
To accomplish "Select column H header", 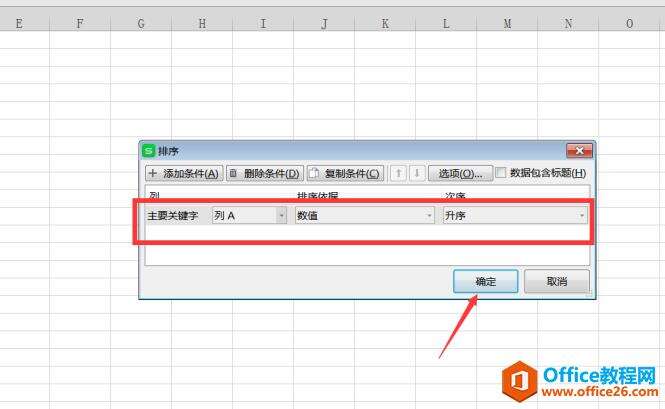I will click(x=202, y=24).
